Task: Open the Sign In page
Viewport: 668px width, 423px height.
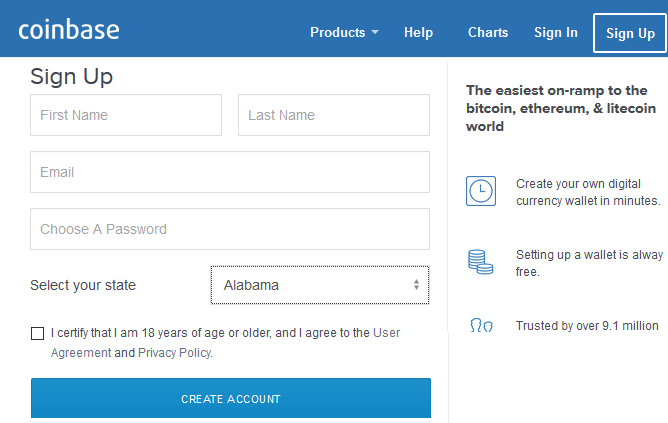Action: click(556, 32)
